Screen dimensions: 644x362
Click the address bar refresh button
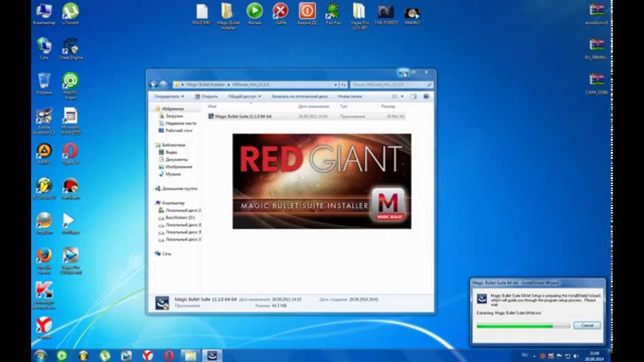tap(344, 84)
